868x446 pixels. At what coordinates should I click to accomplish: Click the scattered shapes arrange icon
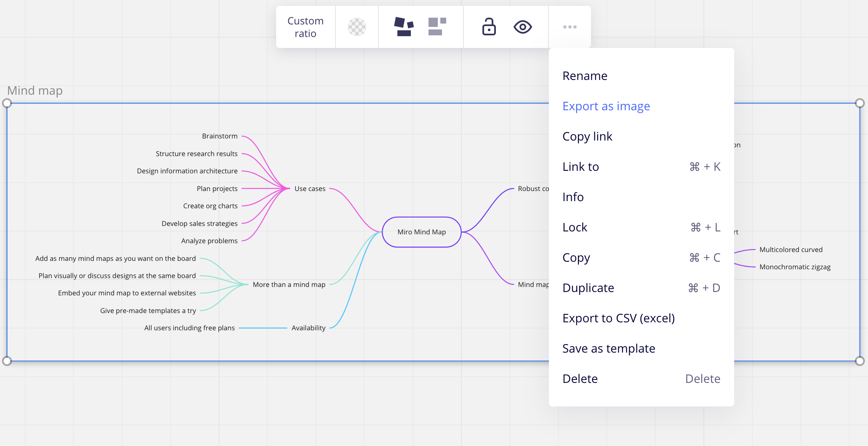coord(404,27)
